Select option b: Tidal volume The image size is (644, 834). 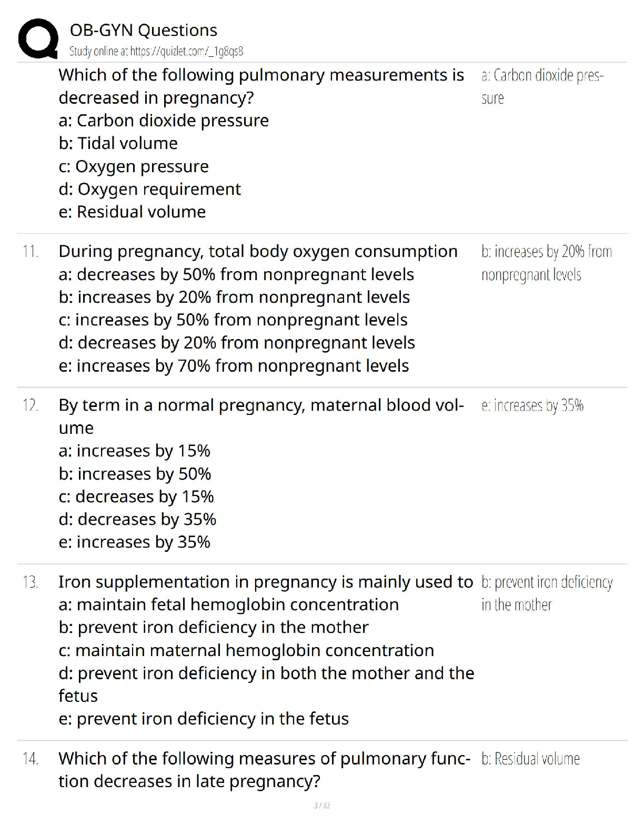tap(118, 143)
